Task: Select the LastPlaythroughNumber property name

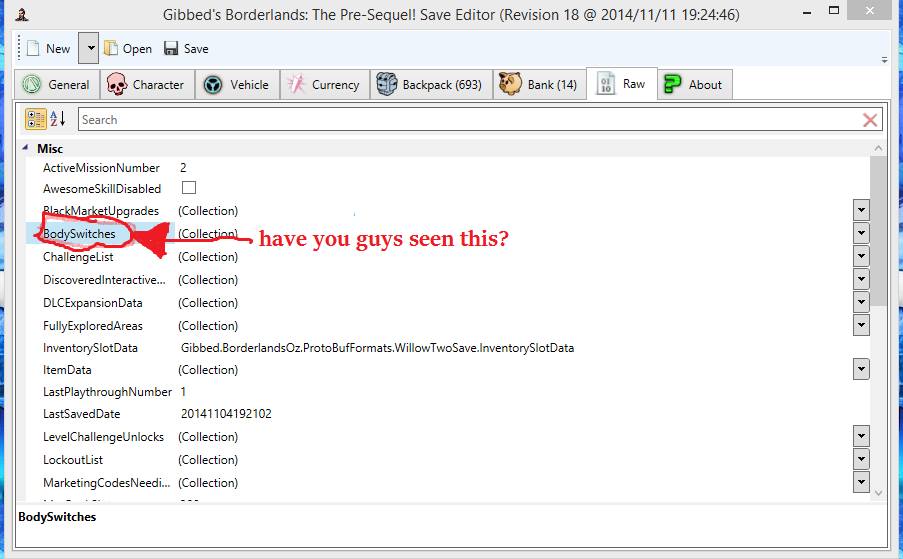Action: [107, 392]
